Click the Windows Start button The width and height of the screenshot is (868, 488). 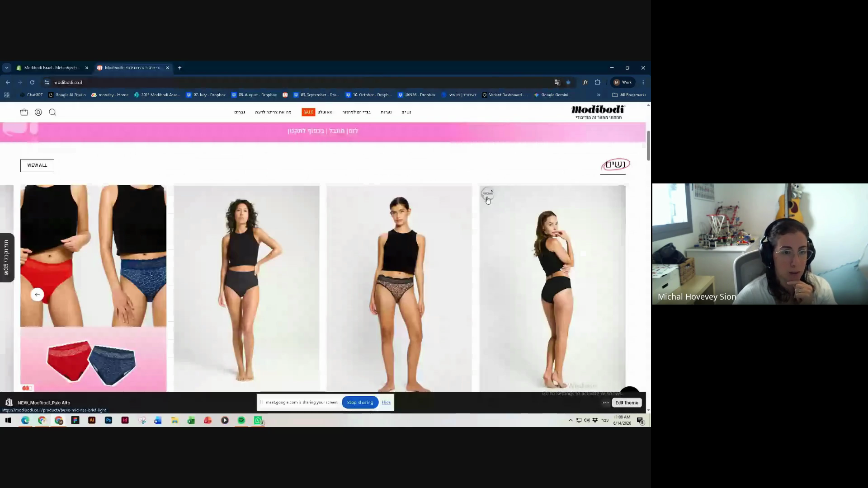(x=8, y=420)
